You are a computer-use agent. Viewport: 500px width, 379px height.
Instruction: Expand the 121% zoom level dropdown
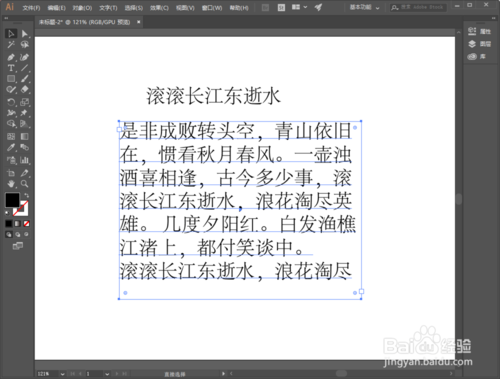point(62,374)
